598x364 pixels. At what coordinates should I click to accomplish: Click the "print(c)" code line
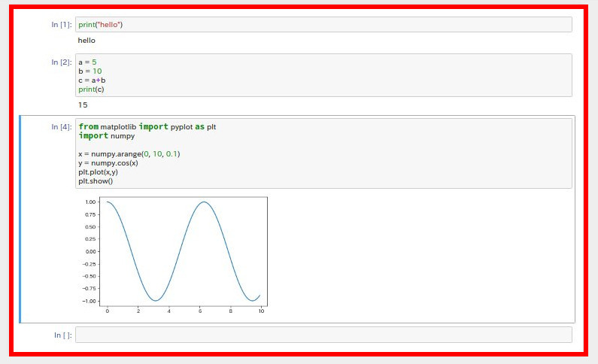(91, 89)
